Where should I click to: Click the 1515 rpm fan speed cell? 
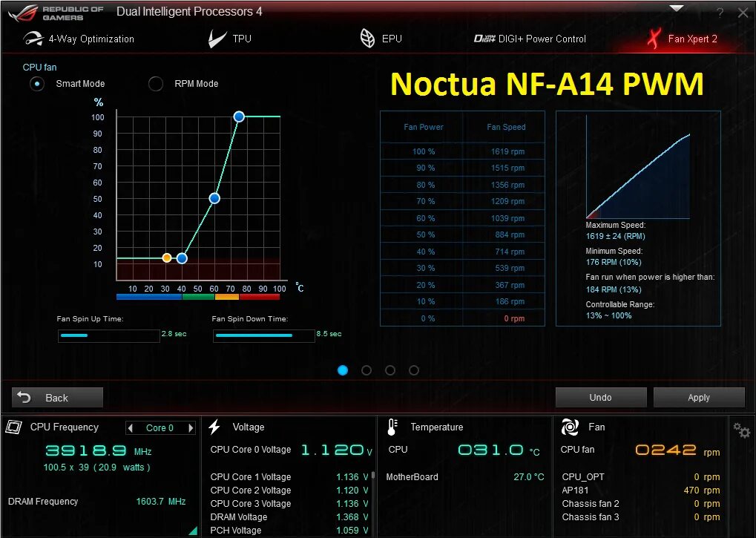[507, 168]
